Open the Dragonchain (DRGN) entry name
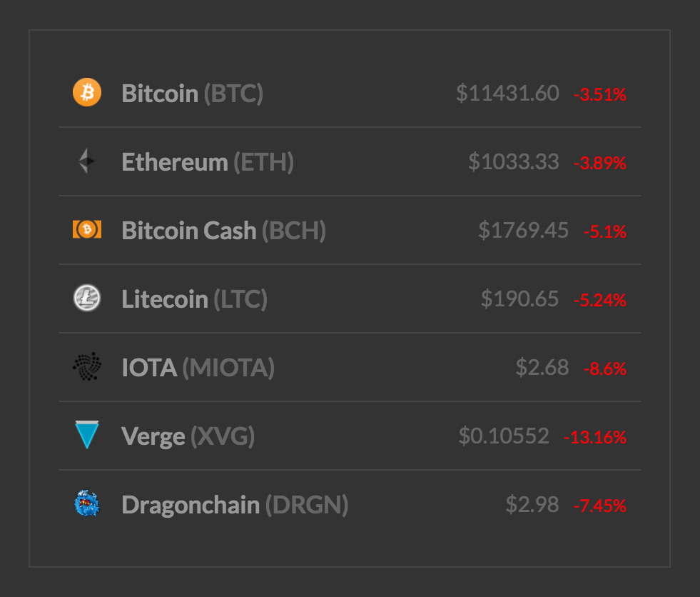The image size is (700, 597). pyautogui.click(x=235, y=505)
